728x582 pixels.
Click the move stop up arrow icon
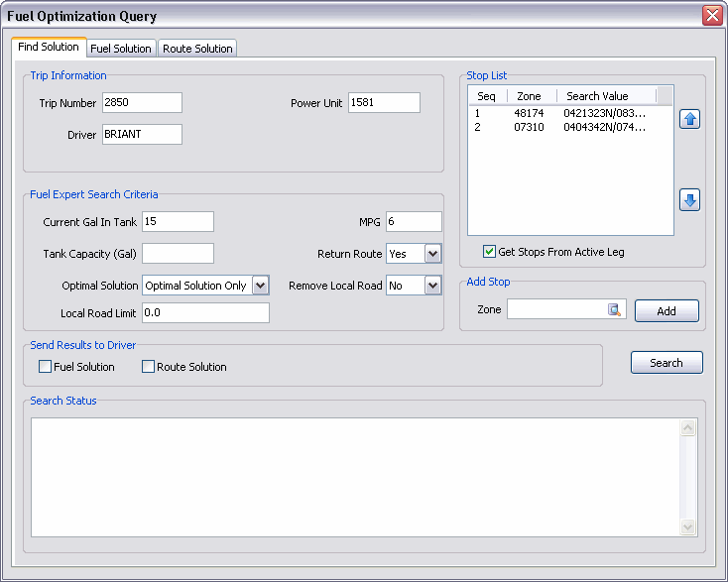(x=690, y=120)
